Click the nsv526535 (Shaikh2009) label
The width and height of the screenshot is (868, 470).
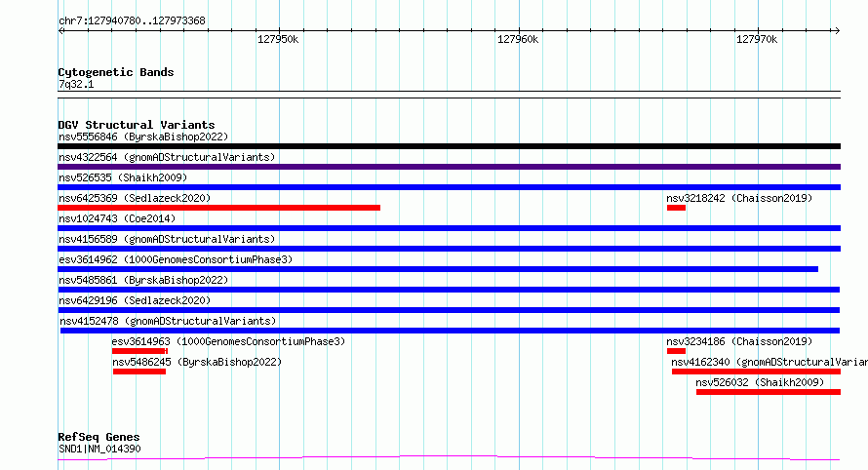click(x=123, y=177)
